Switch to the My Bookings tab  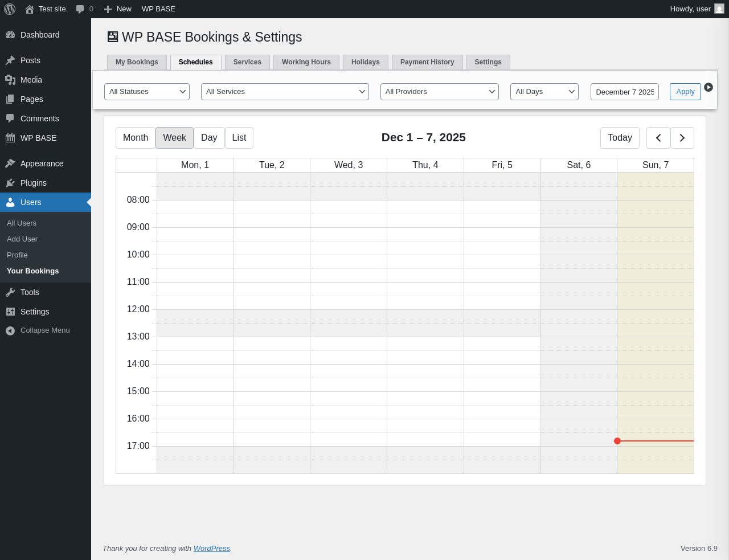[137, 62]
